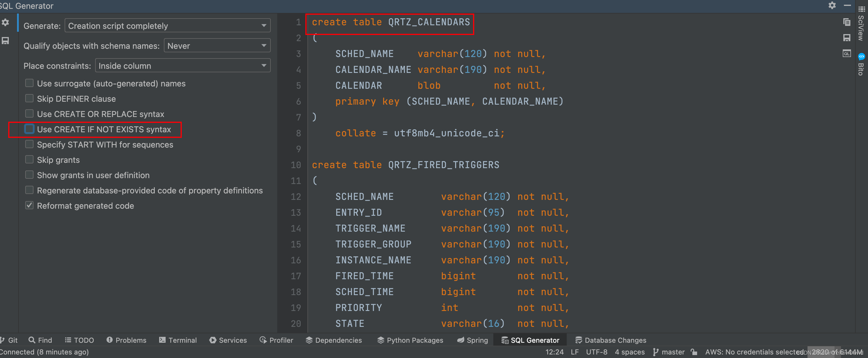Click the open in SQL console icon

point(847,53)
